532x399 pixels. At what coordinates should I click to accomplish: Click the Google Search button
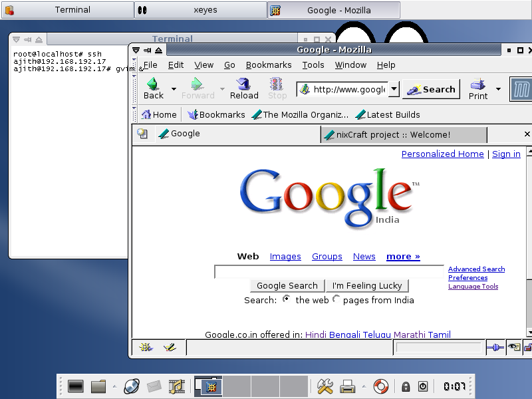point(287,286)
